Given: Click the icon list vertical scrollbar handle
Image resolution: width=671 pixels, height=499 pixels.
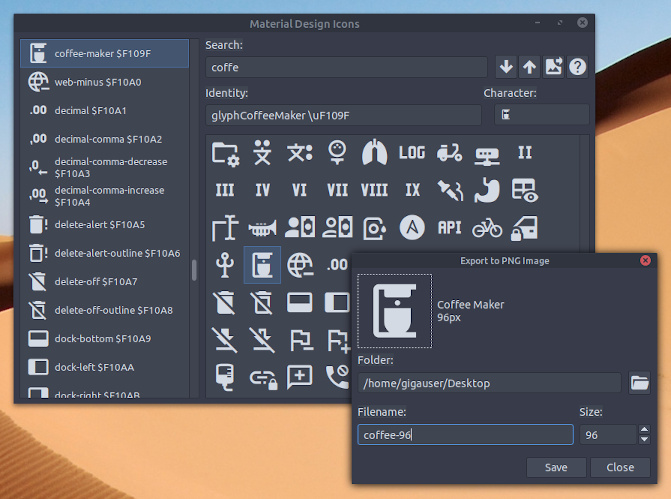Looking at the screenshot, I should (x=194, y=270).
